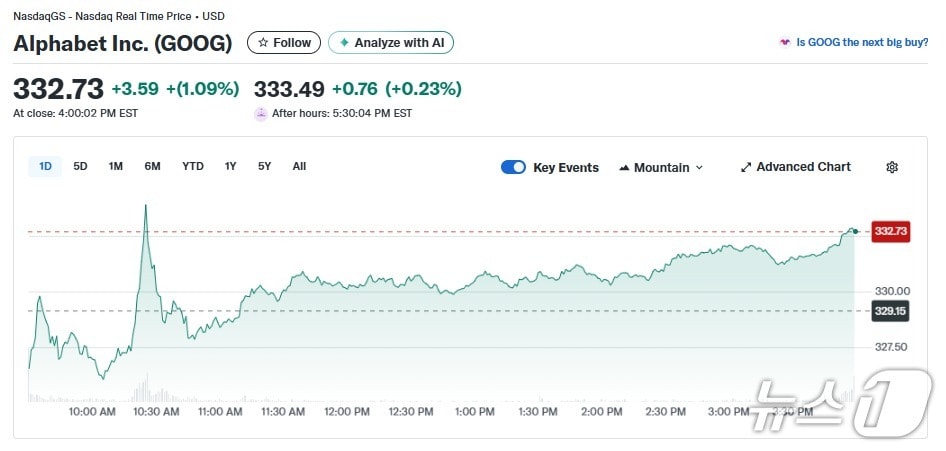946x451 pixels.
Task: Open chart settings gear icon
Action: [892, 167]
